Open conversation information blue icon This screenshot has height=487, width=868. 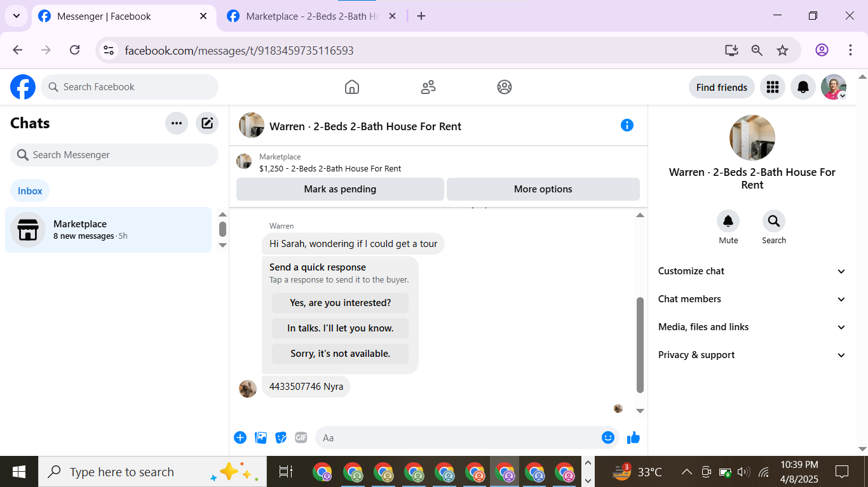coord(627,125)
